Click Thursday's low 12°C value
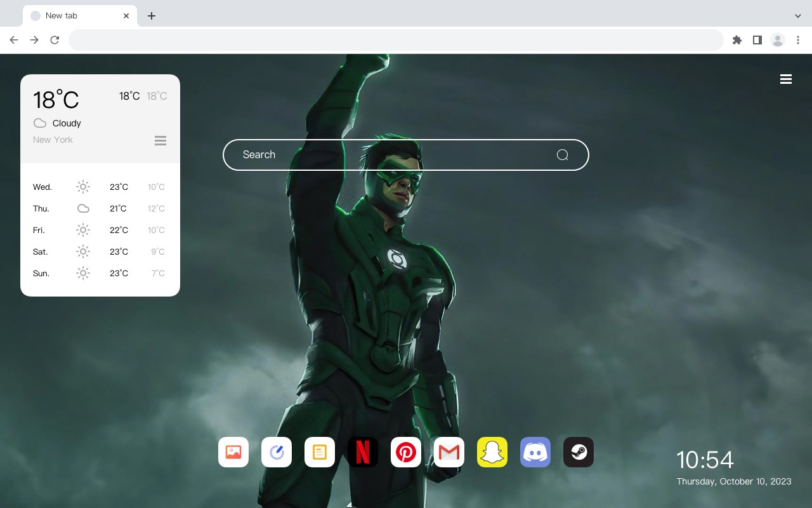This screenshot has width=812, height=508. [156, 208]
